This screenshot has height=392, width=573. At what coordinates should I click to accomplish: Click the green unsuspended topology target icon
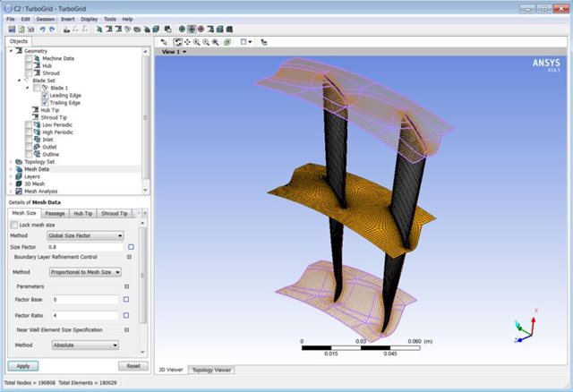[182, 30]
